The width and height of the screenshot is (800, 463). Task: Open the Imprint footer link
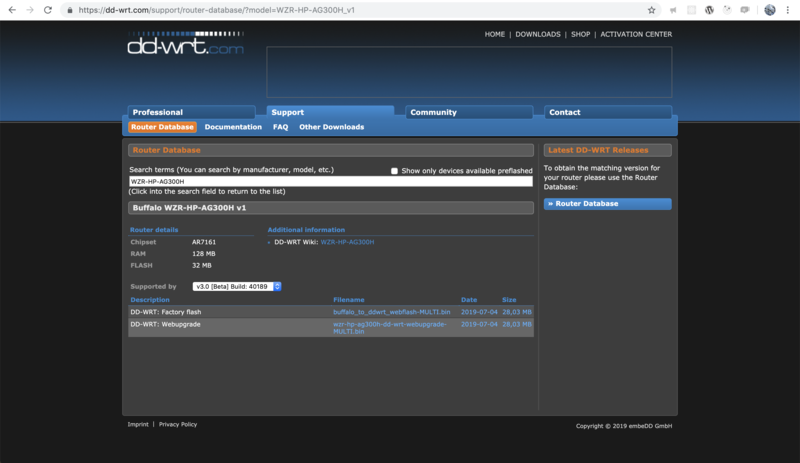tap(138, 424)
